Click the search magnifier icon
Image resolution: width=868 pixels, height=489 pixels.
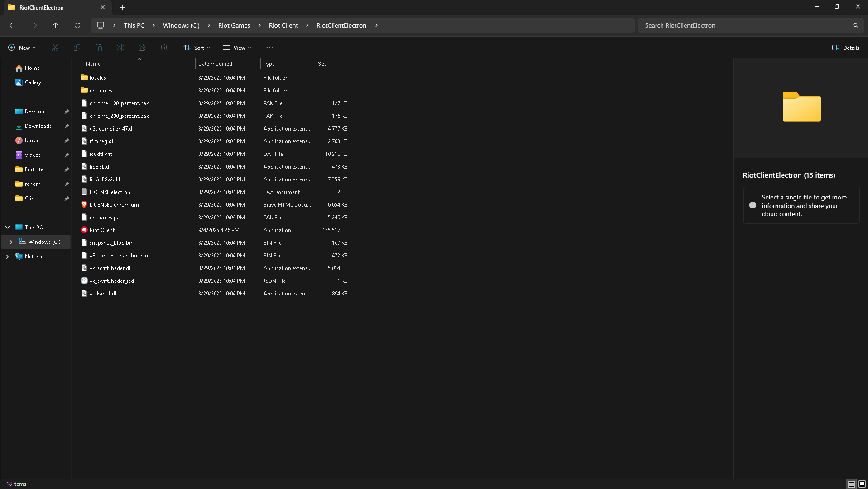click(x=856, y=25)
